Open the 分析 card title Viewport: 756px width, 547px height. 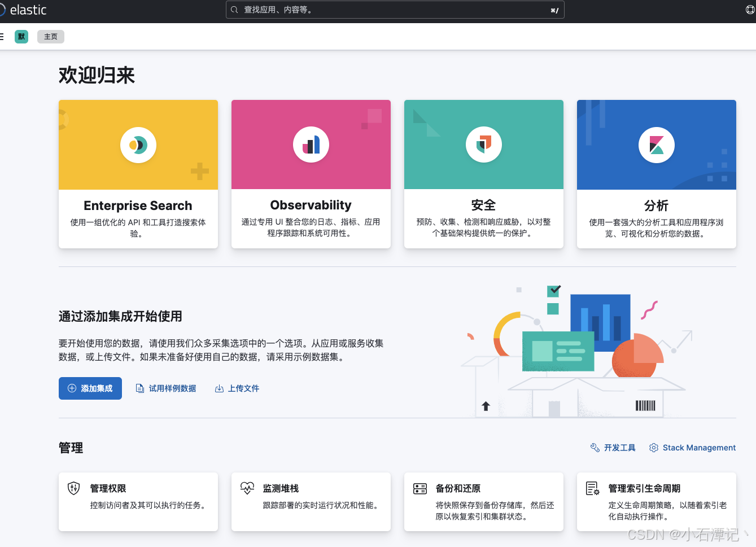(x=656, y=205)
